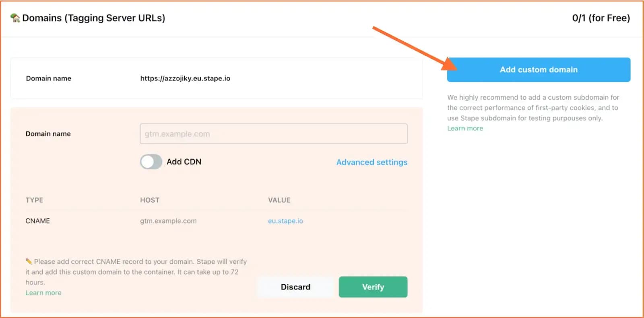Image resolution: width=644 pixels, height=318 pixels.
Task: Open the Learn more link under Add custom domain
Action: tap(464, 128)
